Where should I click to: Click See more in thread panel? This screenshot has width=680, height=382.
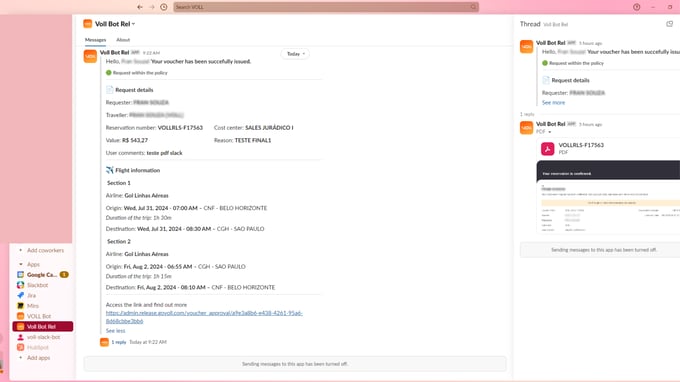[x=553, y=103]
